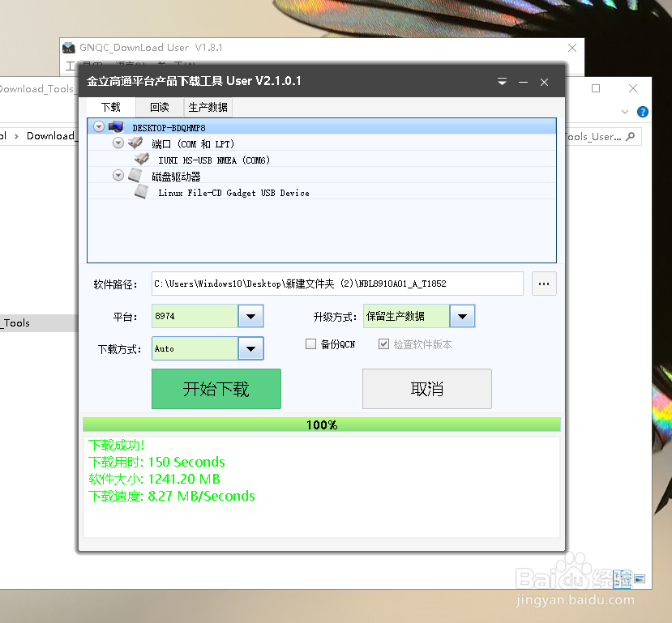Close the 金立高通平台 download tool window
The height and width of the screenshot is (623, 672).
pos(544,82)
